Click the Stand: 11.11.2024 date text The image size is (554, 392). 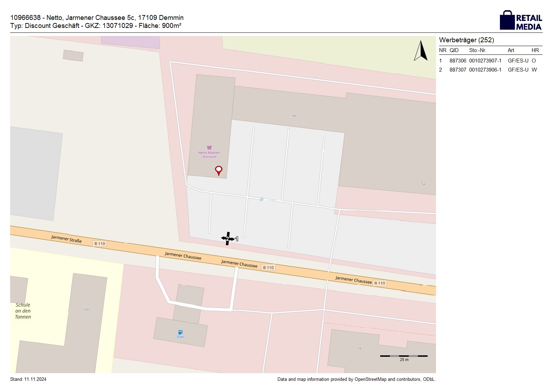[28, 379]
